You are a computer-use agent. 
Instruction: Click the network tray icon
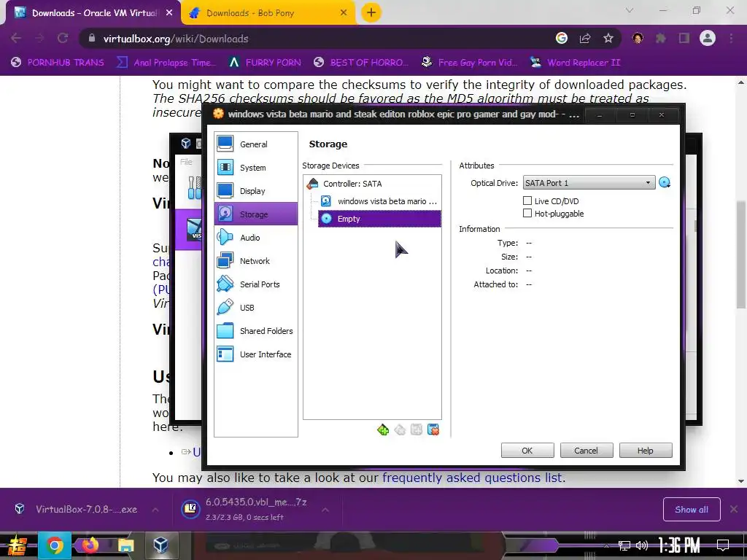tap(624, 545)
